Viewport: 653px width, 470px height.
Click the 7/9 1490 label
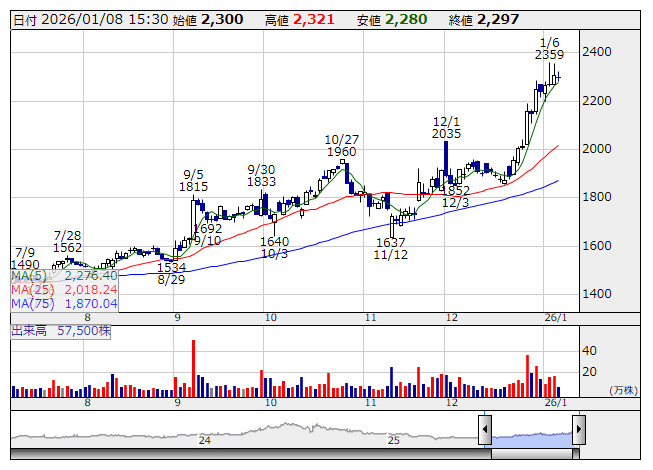coord(25,259)
